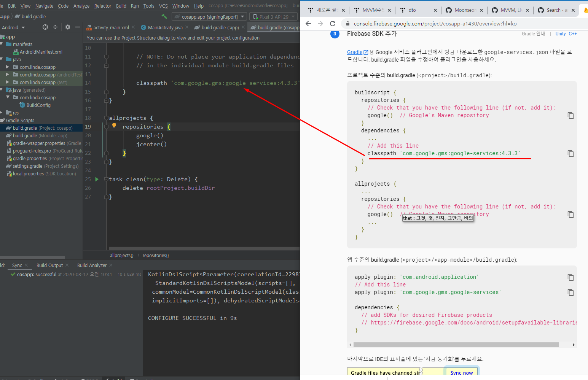588x380 pixels.
Task: Open the Project panel gear options
Action: (67, 27)
